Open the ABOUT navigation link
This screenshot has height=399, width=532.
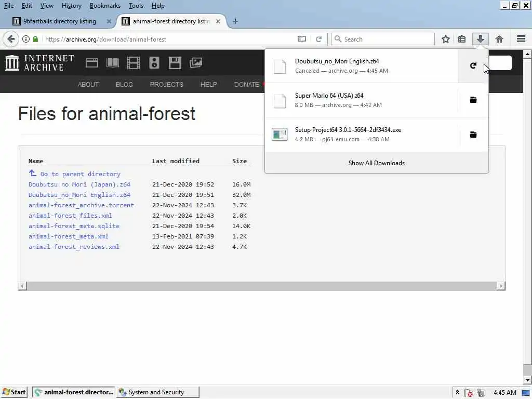pyautogui.click(x=88, y=85)
